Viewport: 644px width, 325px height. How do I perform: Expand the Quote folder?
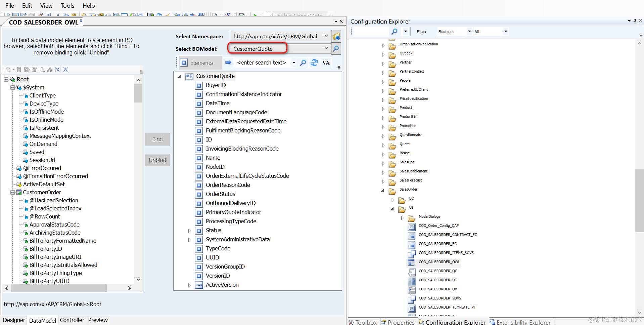point(383,145)
